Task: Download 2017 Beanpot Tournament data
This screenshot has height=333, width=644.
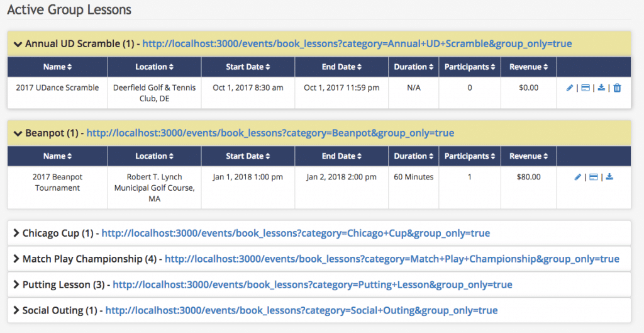Action: coord(609,177)
